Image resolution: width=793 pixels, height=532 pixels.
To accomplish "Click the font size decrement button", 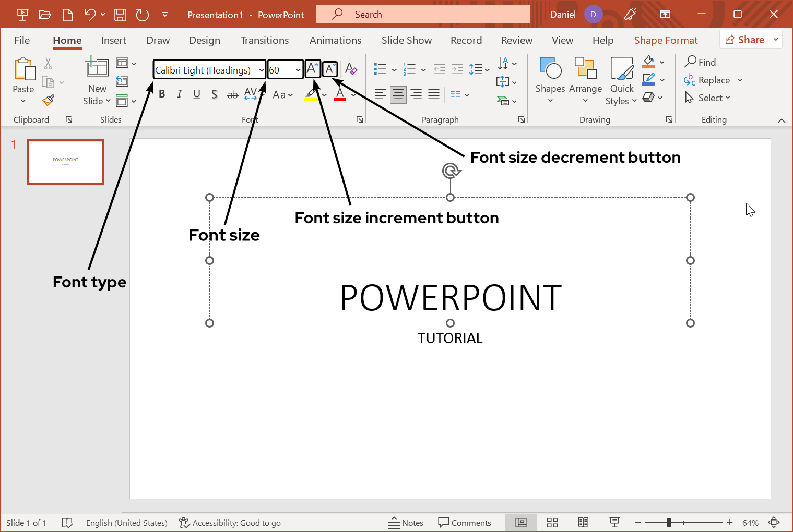I will [x=330, y=69].
